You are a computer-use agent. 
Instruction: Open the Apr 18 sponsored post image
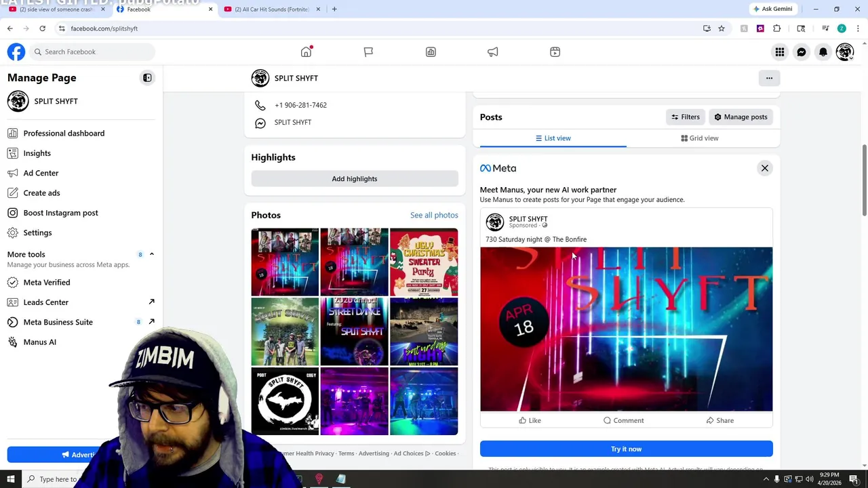click(626, 329)
